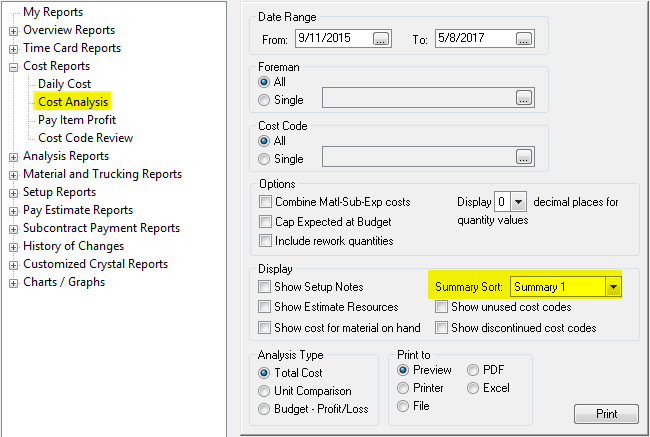Select Excel as print destination

pyautogui.click(x=472, y=388)
